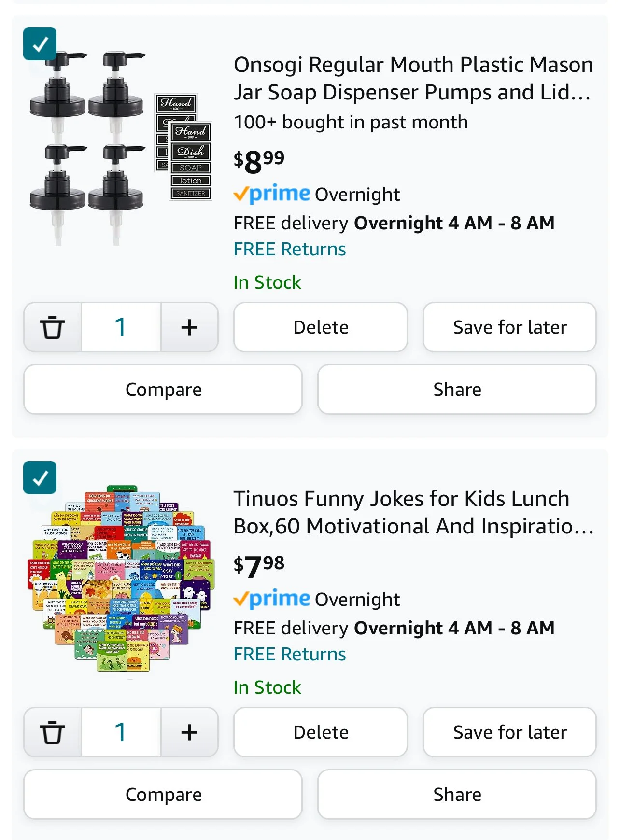Compare the Tinuos Funny Jokes cards

[x=163, y=795]
